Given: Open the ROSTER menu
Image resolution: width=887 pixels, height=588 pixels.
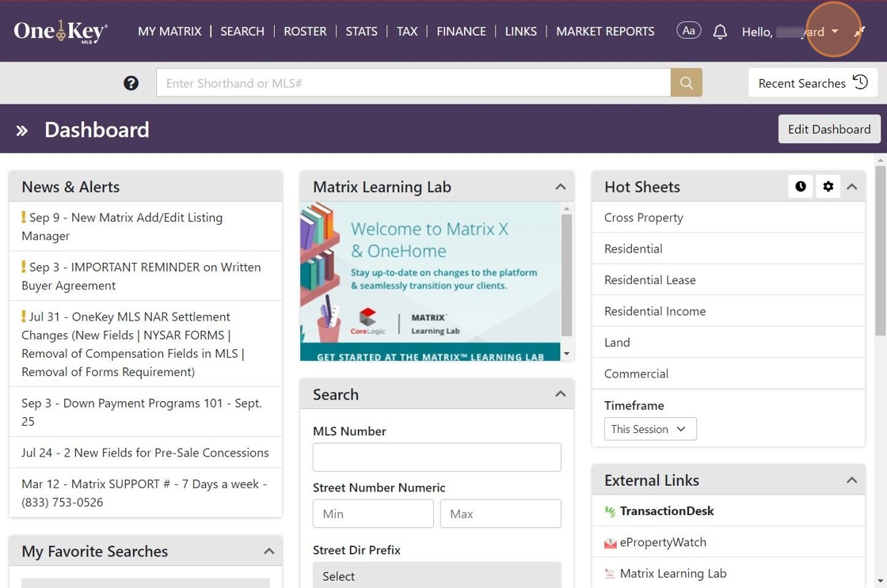Looking at the screenshot, I should click(305, 32).
